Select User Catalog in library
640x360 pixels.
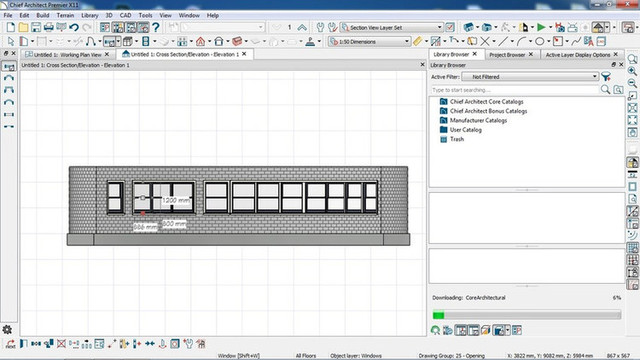pos(466,130)
